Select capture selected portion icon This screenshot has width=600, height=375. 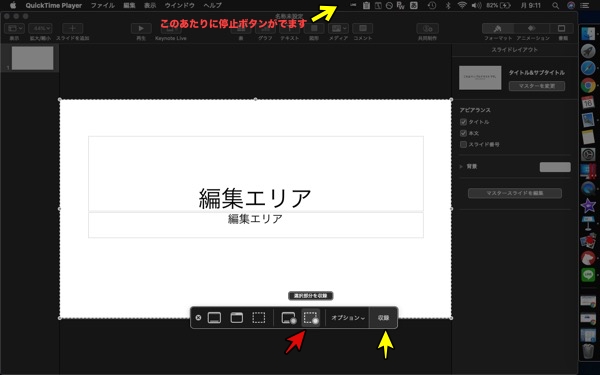[x=259, y=318]
